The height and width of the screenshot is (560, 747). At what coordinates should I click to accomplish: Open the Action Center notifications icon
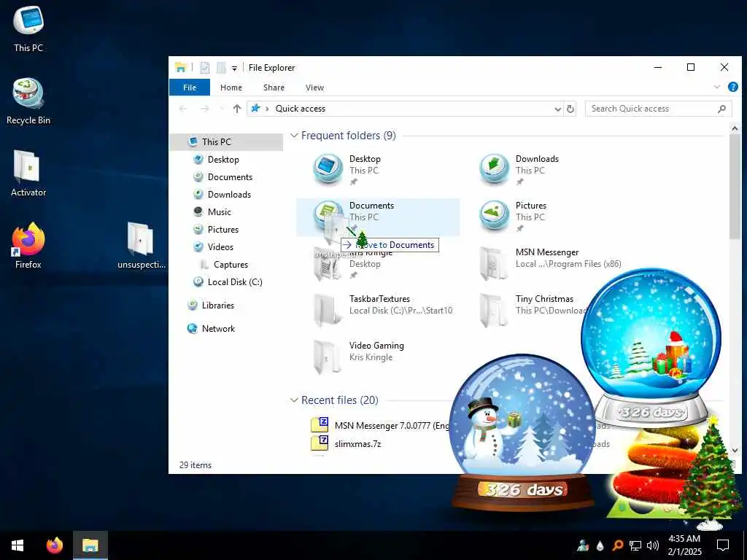click(x=723, y=545)
